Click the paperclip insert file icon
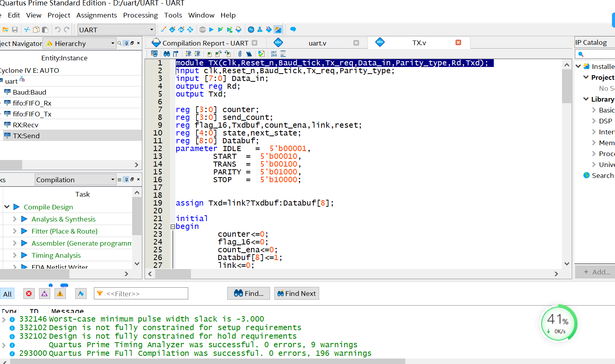 point(240,54)
